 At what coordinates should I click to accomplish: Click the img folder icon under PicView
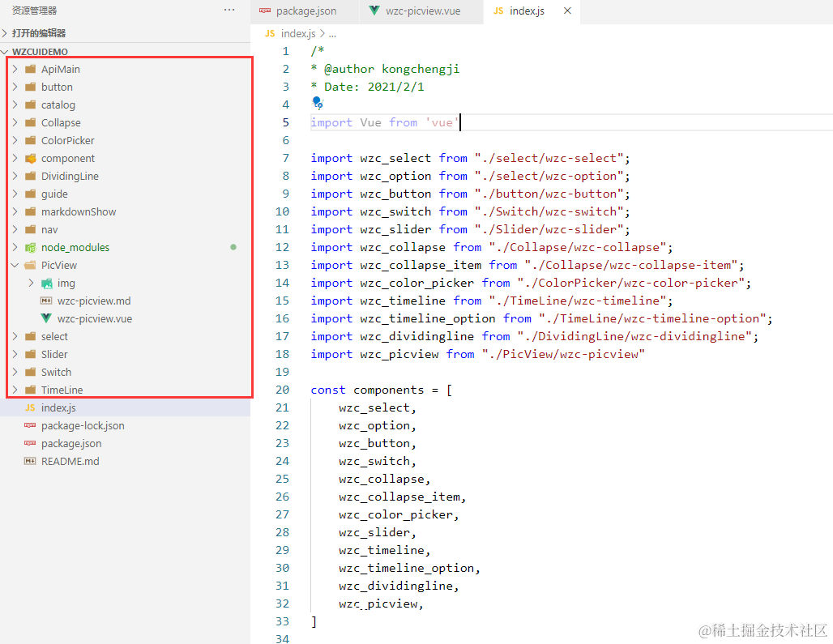point(47,283)
